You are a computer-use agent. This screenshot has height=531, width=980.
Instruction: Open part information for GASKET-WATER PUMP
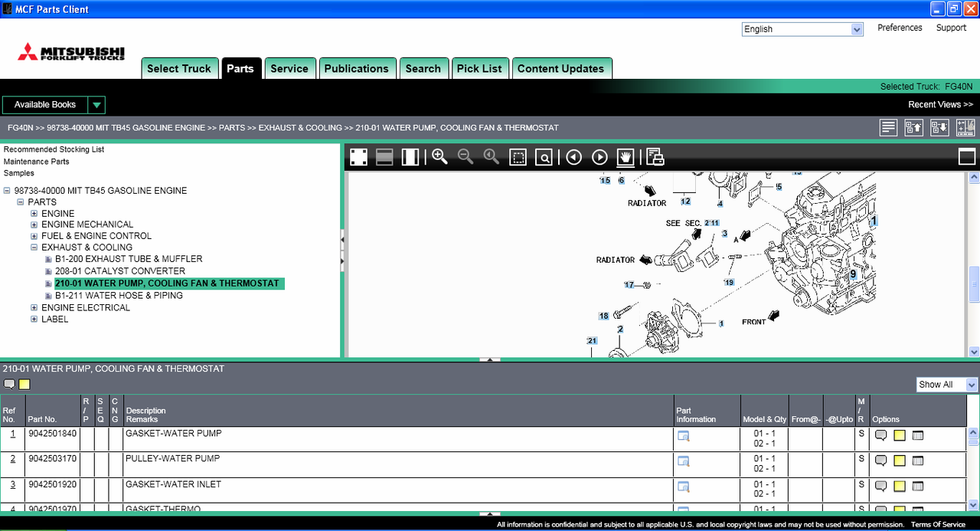point(683,437)
